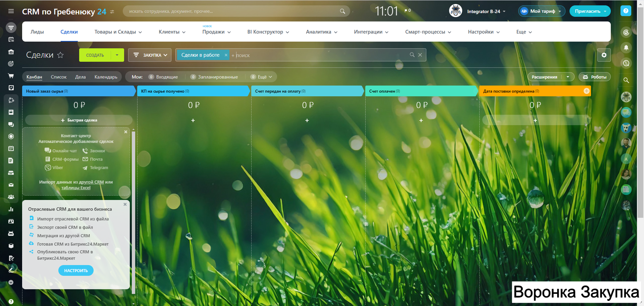
Task: Open the warehouse icon in left sidebar
Action: coord(11,52)
